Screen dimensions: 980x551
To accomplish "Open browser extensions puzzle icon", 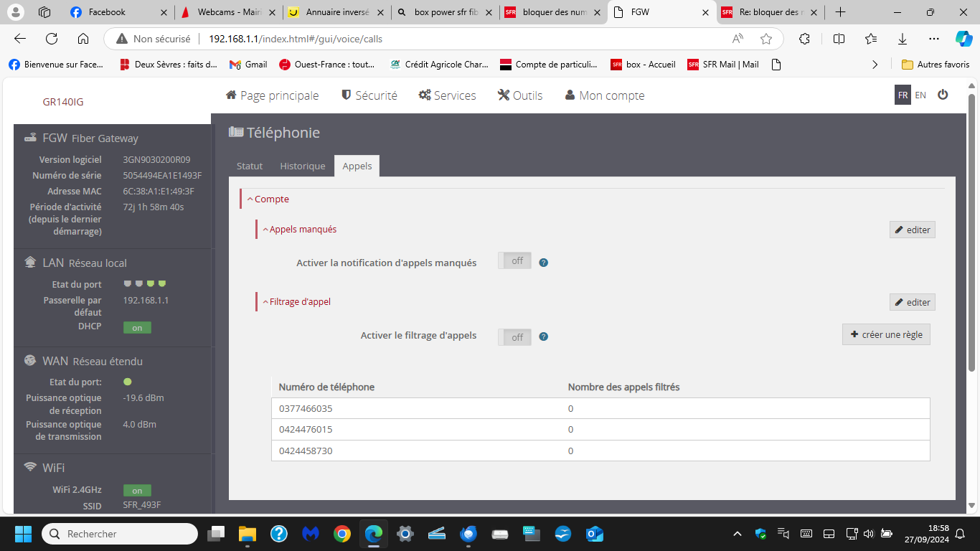I will (804, 39).
